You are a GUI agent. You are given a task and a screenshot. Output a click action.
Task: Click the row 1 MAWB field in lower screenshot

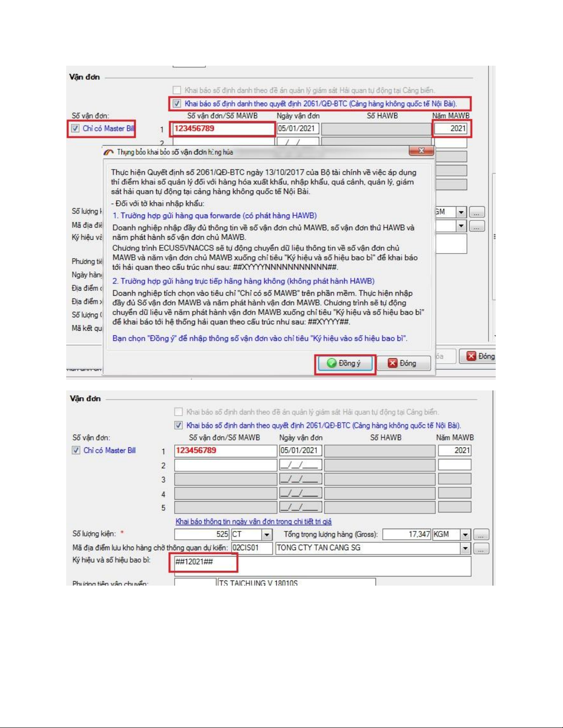click(226, 451)
